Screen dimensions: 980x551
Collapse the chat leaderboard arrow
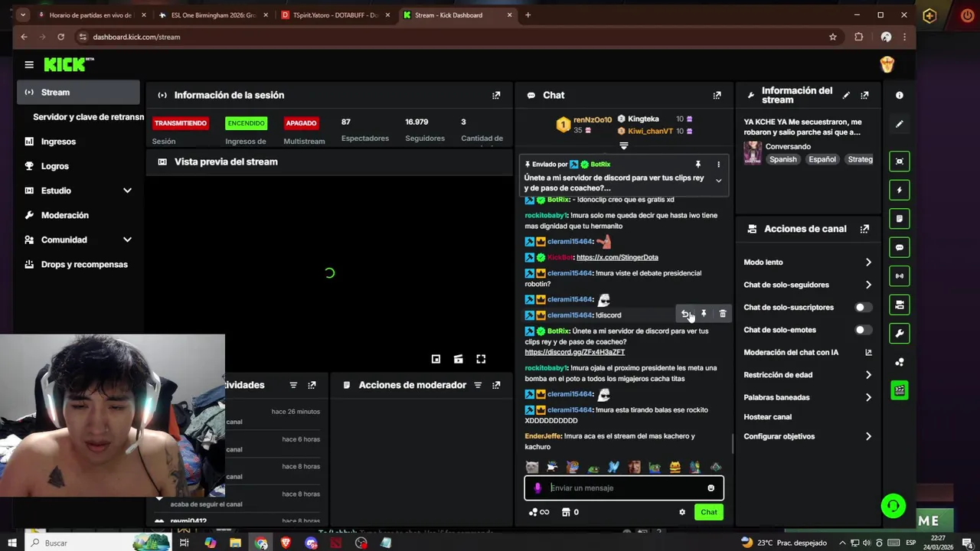click(623, 145)
